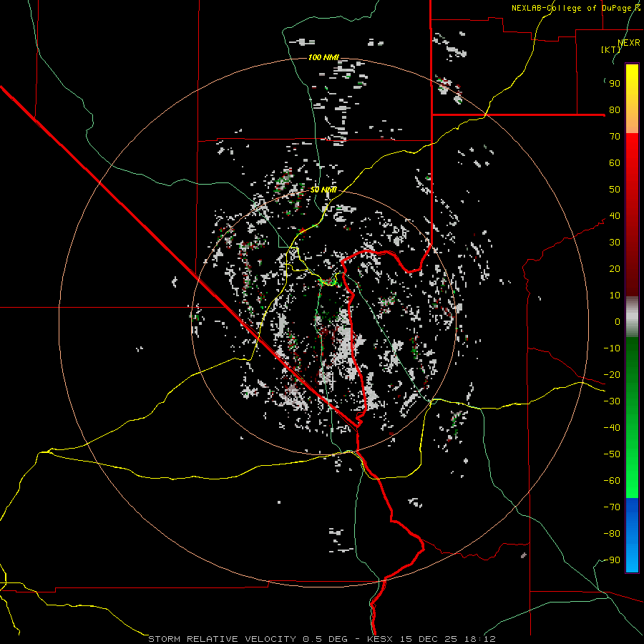This screenshot has width=644, height=644.
Task: Click the 60 value on velocity scale
Action: 615,163
